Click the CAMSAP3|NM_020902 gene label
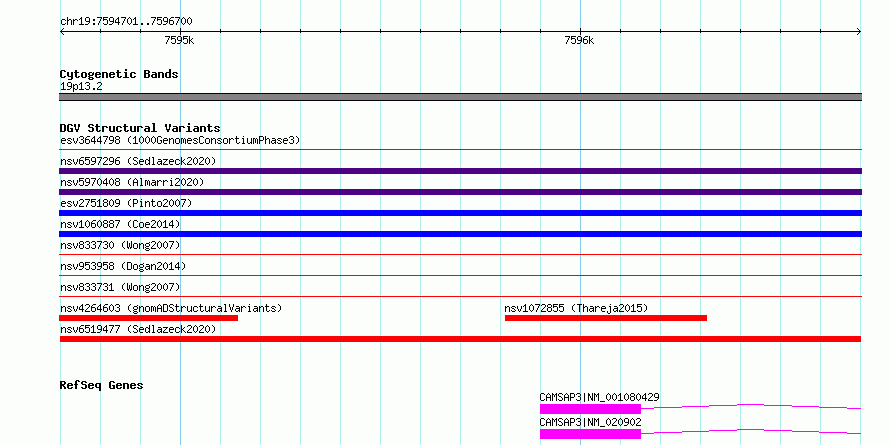This screenshot has height=445, width=890. [x=590, y=422]
